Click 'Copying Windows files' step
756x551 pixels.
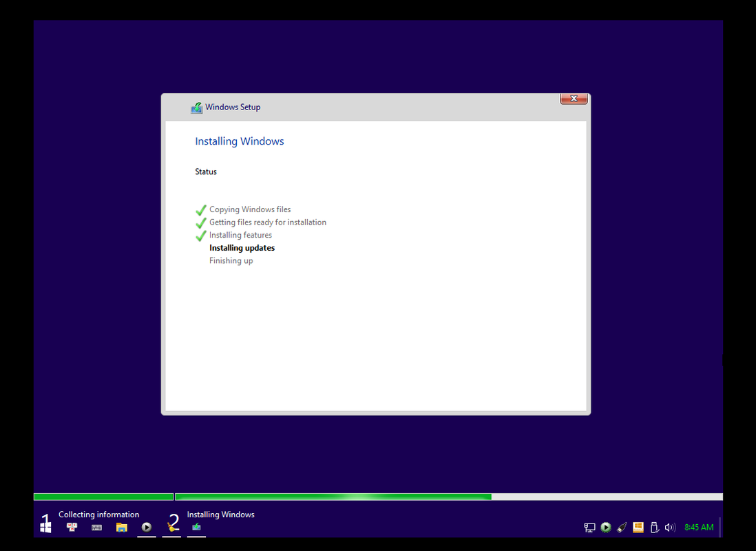pos(250,209)
